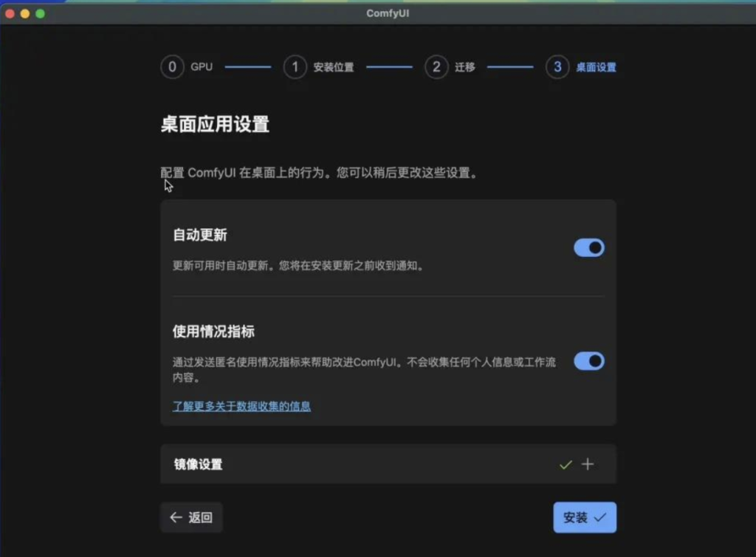Toggle the 自动更新 auto-update switch
Image resolution: width=756 pixels, height=557 pixels.
click(x=588, y=248)
